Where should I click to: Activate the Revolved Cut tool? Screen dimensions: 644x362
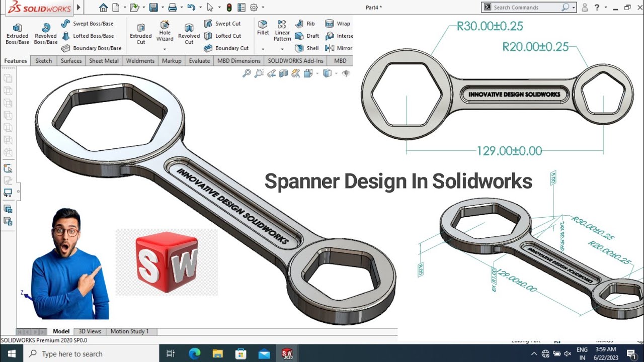(189, 34)
